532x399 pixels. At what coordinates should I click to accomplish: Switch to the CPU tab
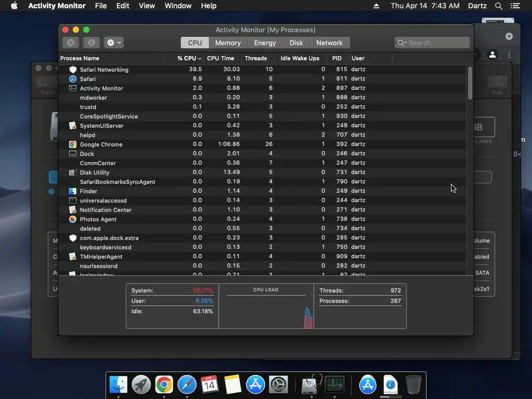tap(195, 43)
